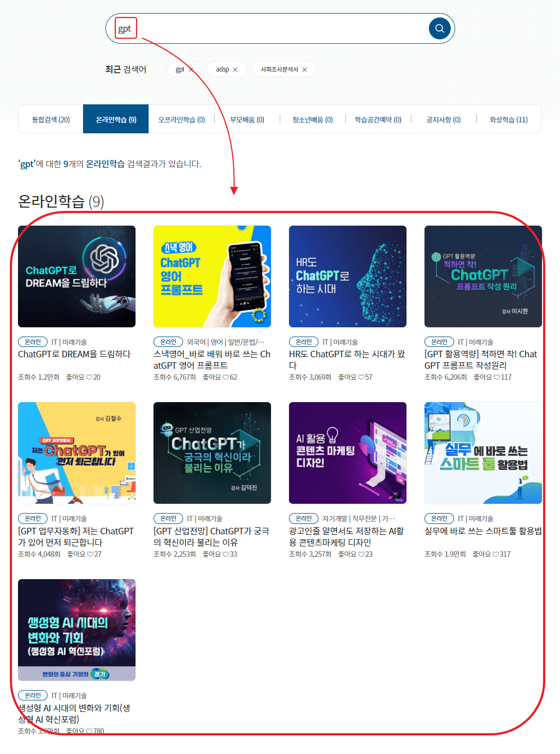Click view count text '조회수 3,257회'

click(310, 554)
